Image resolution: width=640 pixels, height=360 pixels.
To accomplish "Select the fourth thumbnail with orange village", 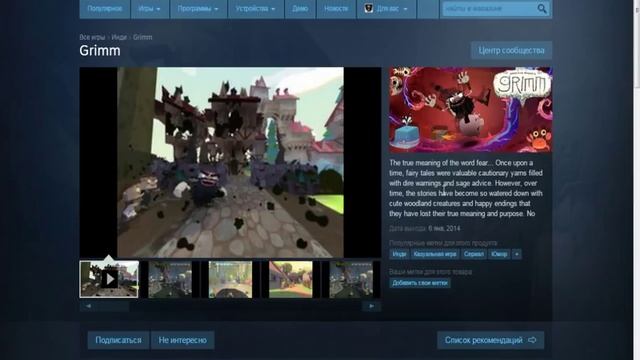I will click(291, 279).
